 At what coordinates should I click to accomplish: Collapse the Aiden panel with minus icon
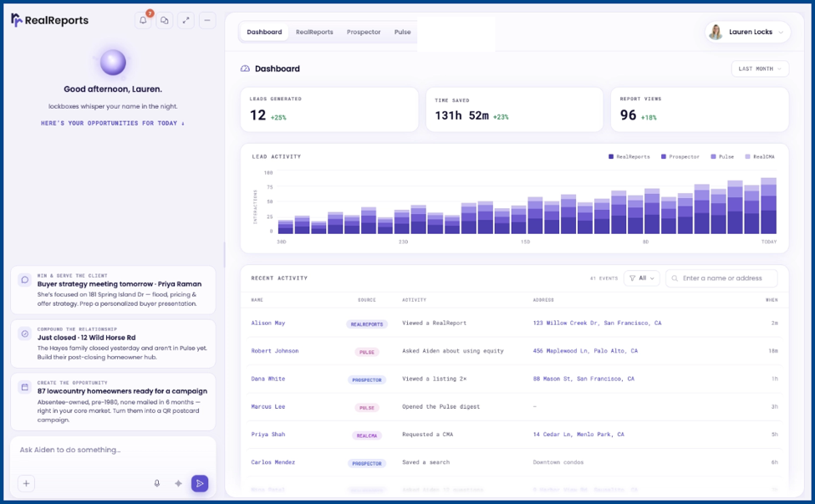(207, 20)
